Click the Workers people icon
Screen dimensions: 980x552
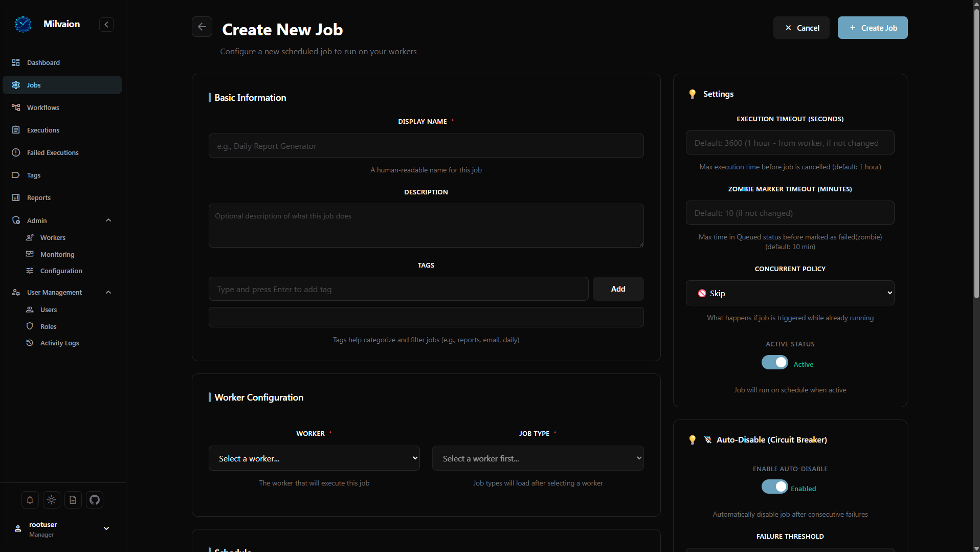30,237
